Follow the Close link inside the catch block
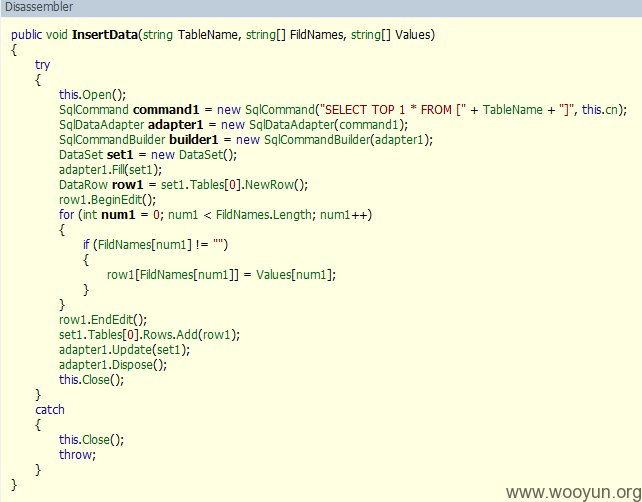This screenshot has width=642, height=502. [96, 440]
